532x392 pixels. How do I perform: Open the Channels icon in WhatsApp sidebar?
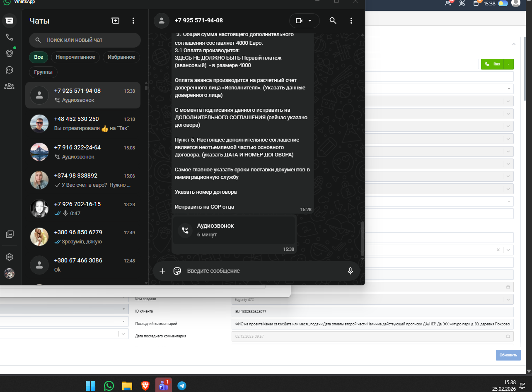(x=9, y=70)
